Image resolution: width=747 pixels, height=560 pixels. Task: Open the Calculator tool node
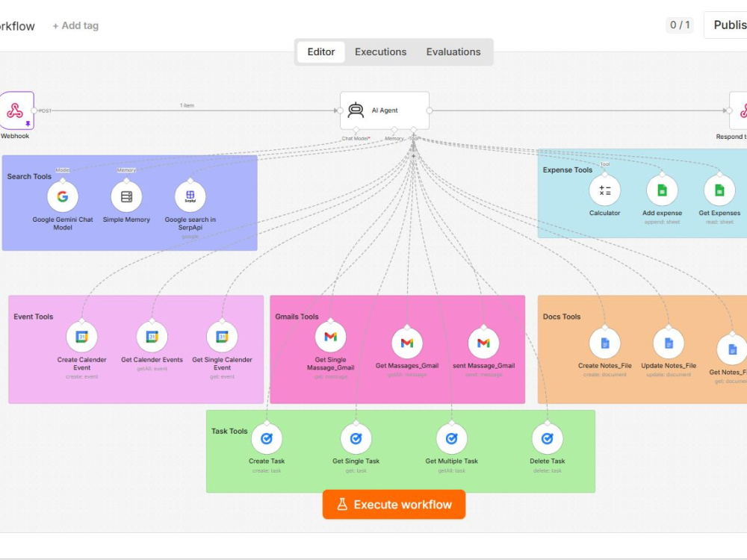604,190
